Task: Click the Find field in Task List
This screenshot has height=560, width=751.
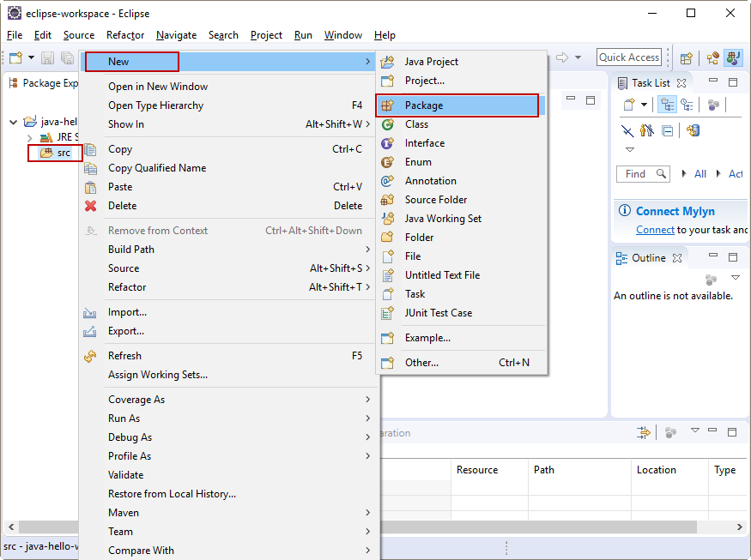Action: [642, 174]
